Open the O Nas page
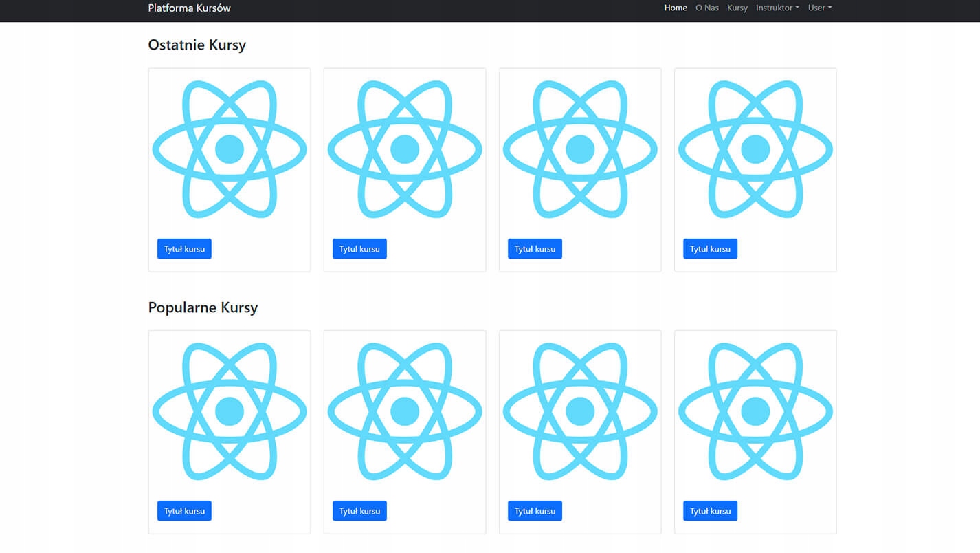Screen dimensions: 980x553 [x=707, y=8]
